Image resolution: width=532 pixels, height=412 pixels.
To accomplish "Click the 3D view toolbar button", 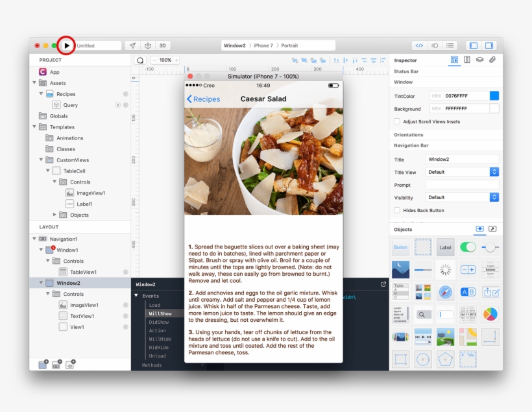I will (x=163, y=45).
